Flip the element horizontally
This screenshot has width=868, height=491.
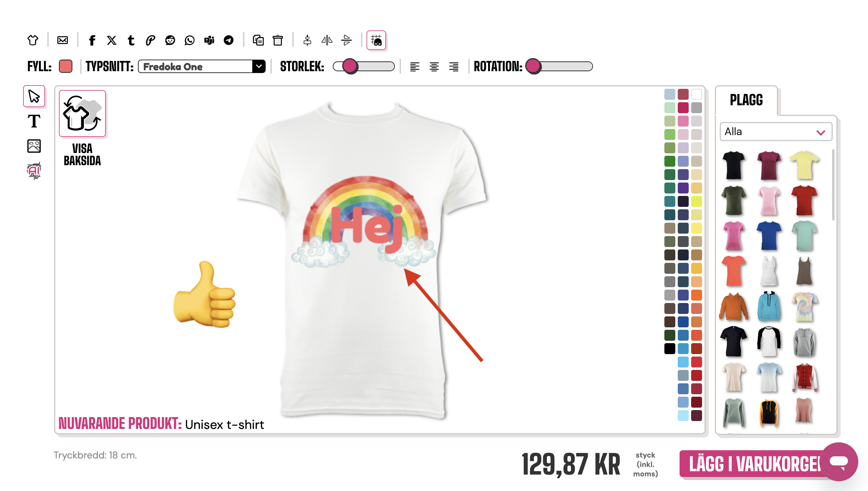click(x=326, y=40)
